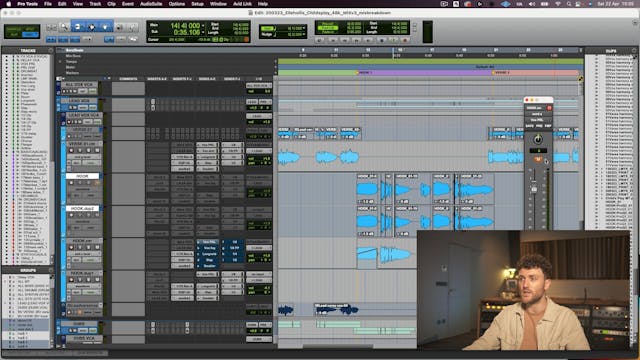Mute the HOOK.dup1 track
The image size is (640, 360).
(97, 280)
